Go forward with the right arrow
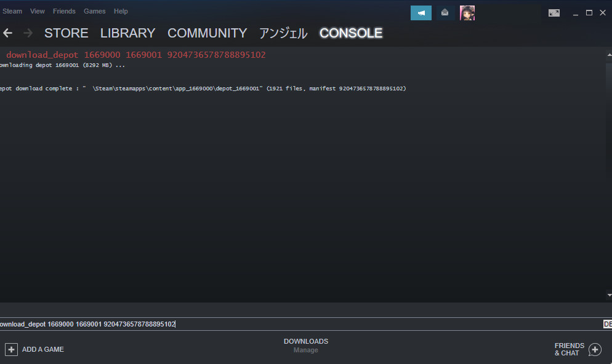The width and height of the screenshot is (612, 364). pyautogui.click(x=28, y=33)
